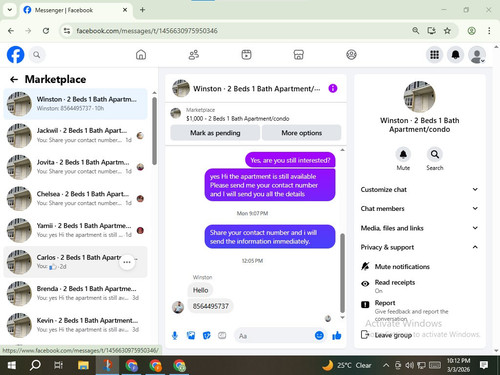Image resolution: width=500 pixels, height=375 pixels.
Task: Click the Mute bell icon in details panel
Action: (403, 154)
